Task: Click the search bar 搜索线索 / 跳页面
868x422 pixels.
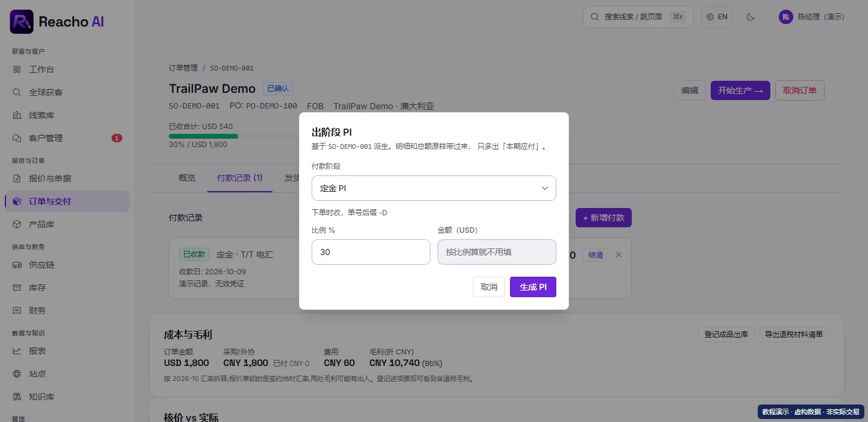Action: tap(638, 17)
